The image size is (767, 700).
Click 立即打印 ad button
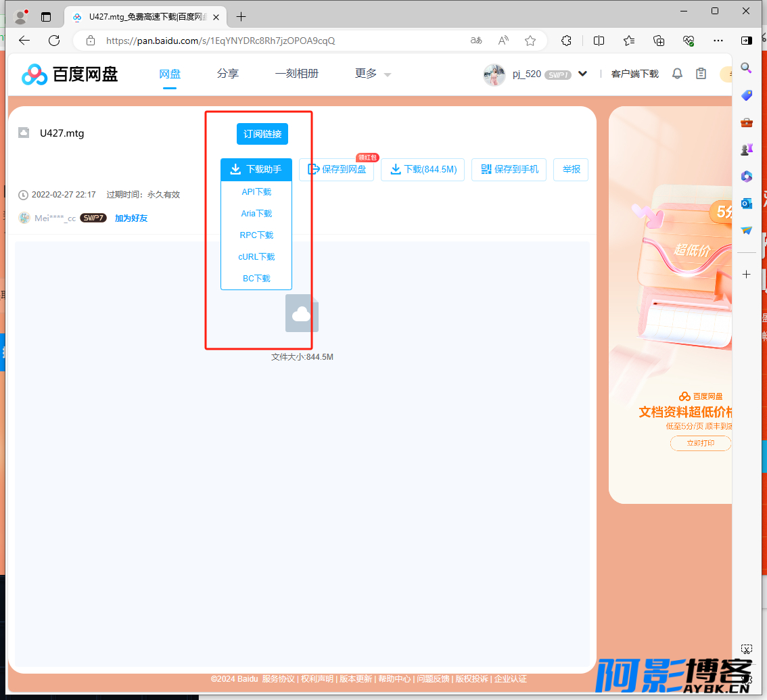701,443
